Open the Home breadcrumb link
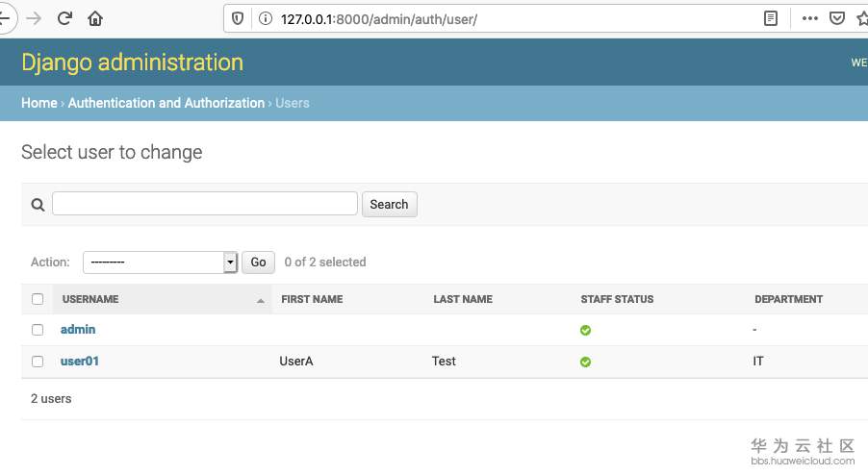868x475 pixels. coord(39,103)
